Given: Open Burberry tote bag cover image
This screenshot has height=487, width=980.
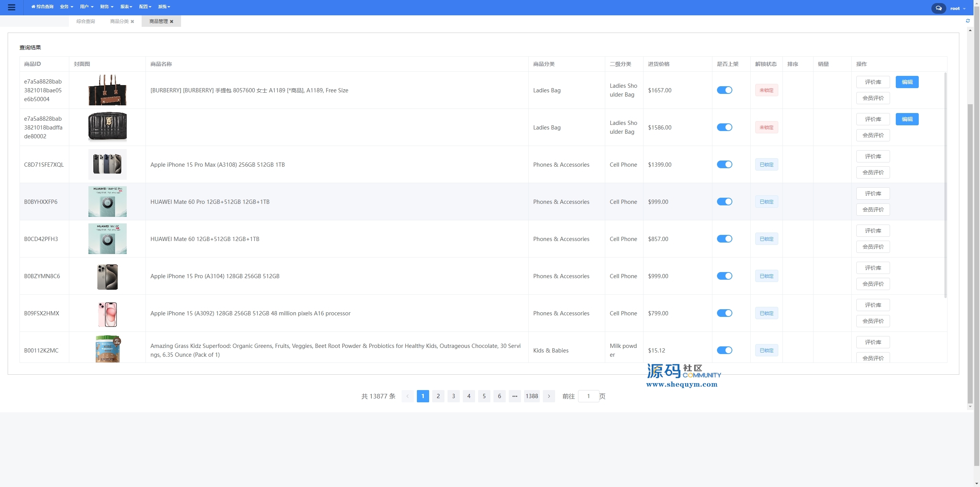Looking at the screenshot, I should pyautogui.click(x=108, y=90).
